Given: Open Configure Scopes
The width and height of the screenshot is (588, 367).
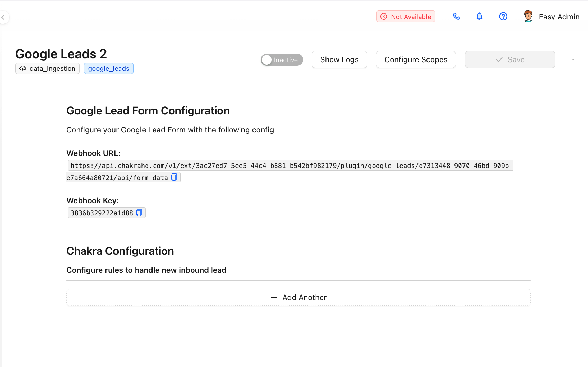Looking at the screenshot, I should (415, 60).
